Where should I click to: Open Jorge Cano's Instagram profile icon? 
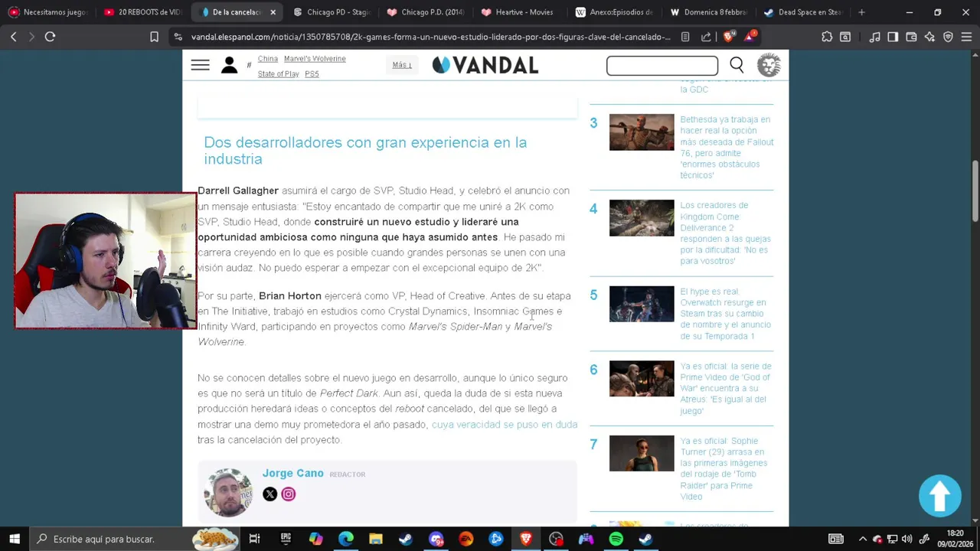pos(288,494)
